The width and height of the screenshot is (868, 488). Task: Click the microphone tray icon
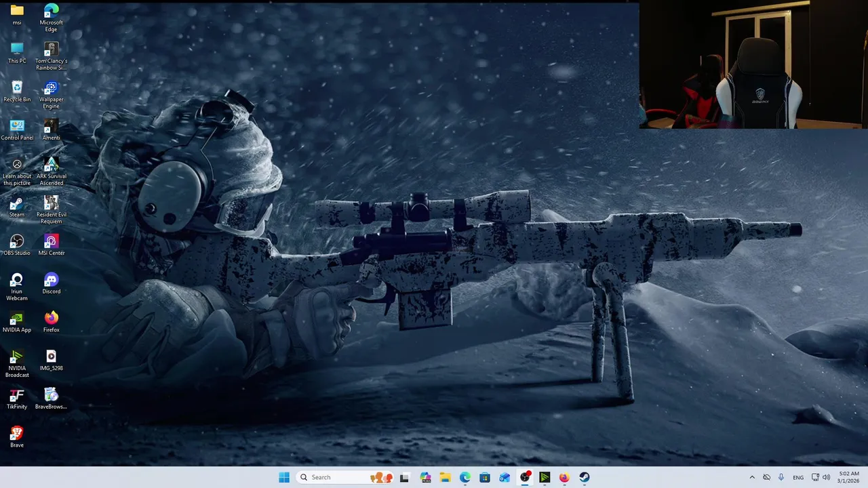(x=781, y=477)
